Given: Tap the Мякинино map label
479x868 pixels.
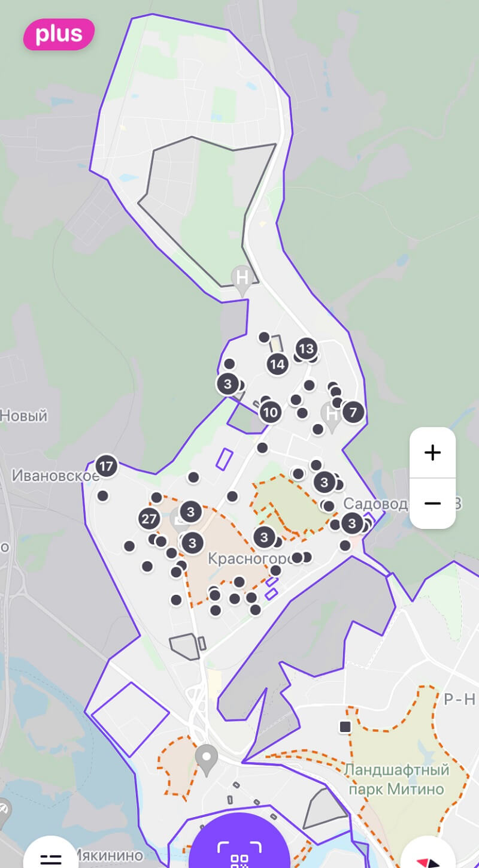Looking at the screenshot, I should pos(109,855).
